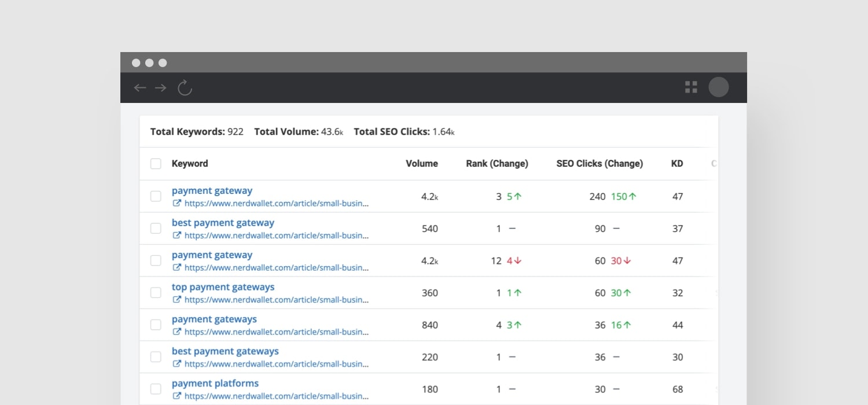This screenshot has height=405, width=868.
Task: Open the apps grid icon
Action: pyautogui.click(x=691, y=87)
